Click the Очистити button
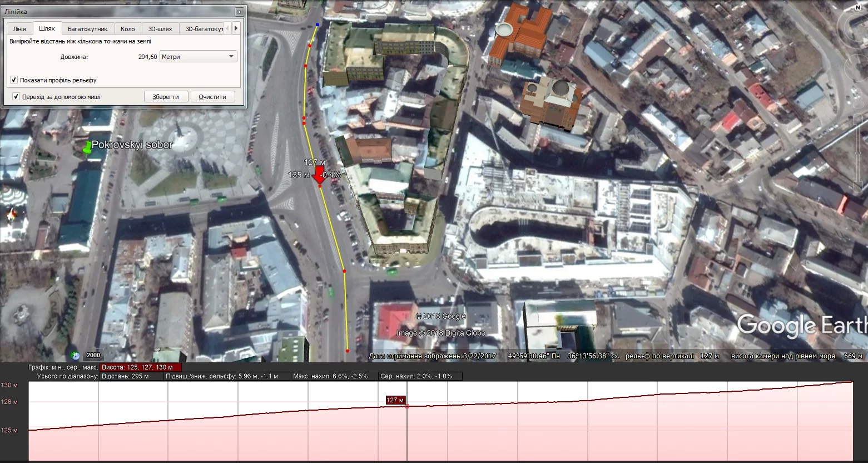868x463 pixels. (x=212, y=97)
